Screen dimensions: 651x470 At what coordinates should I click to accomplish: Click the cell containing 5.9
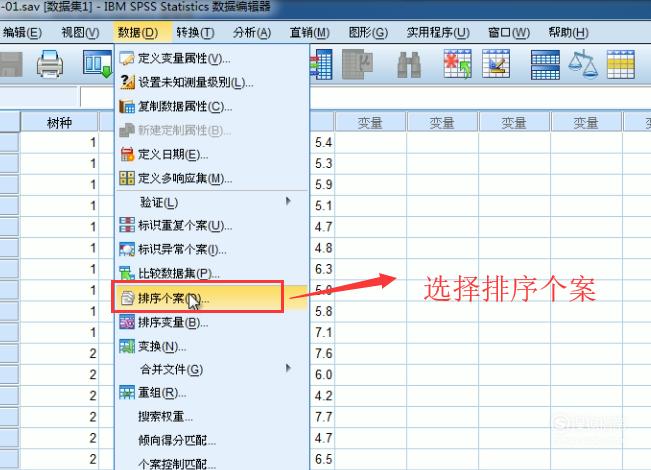[x=322, y=184]
